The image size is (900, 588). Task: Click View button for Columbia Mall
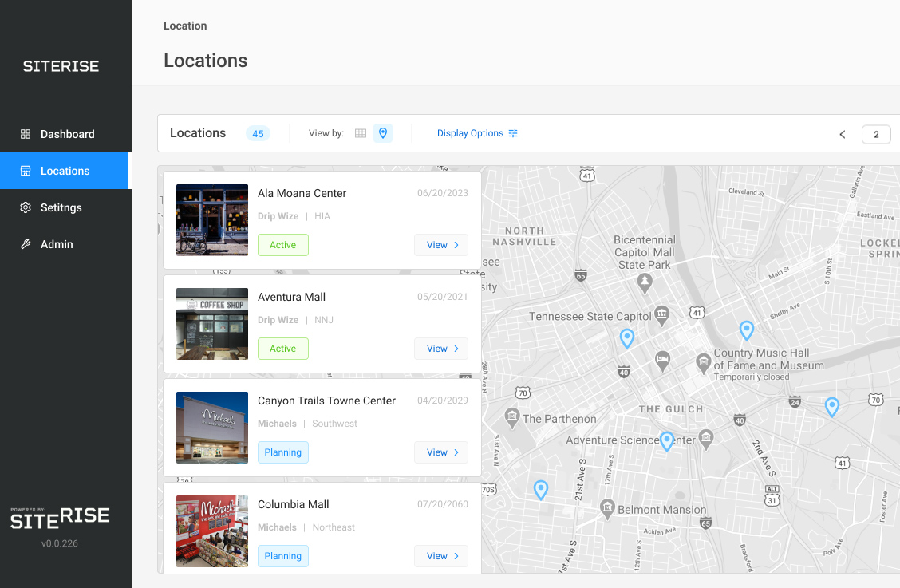[x=441, y=556]
